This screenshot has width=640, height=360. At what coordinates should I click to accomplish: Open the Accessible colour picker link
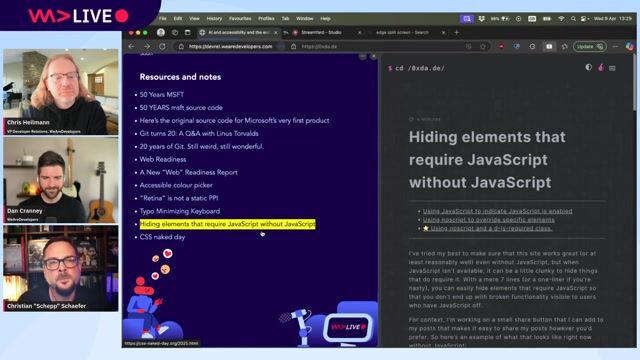pos(176,185)
